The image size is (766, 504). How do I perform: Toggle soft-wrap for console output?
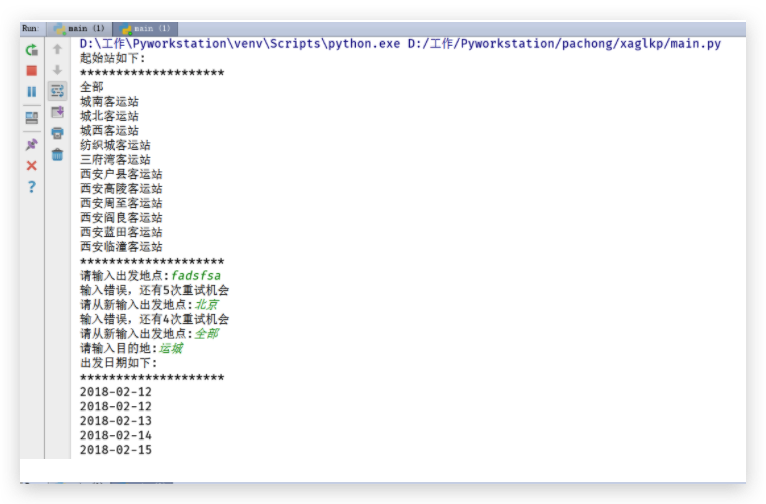coord(57,91)
